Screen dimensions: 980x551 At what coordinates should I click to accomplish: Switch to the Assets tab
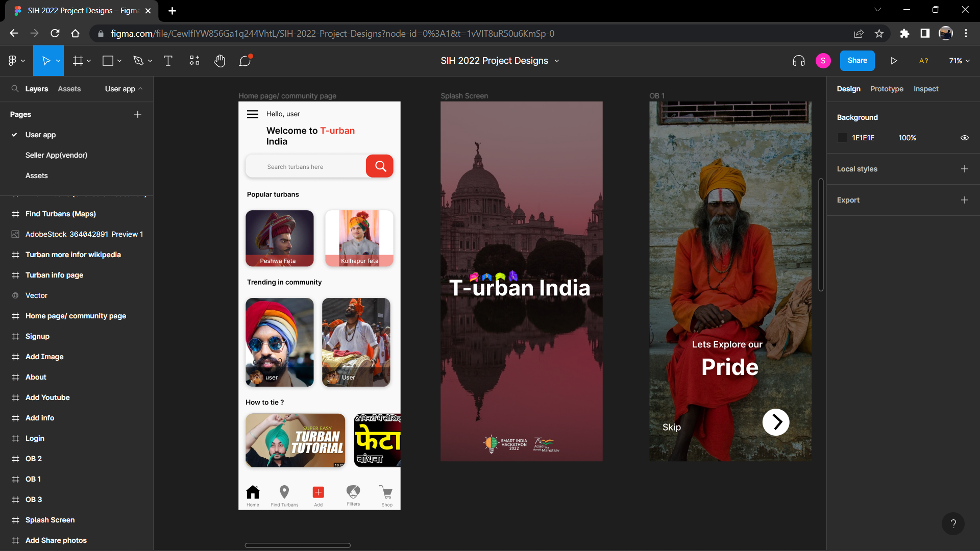point(69,88)
